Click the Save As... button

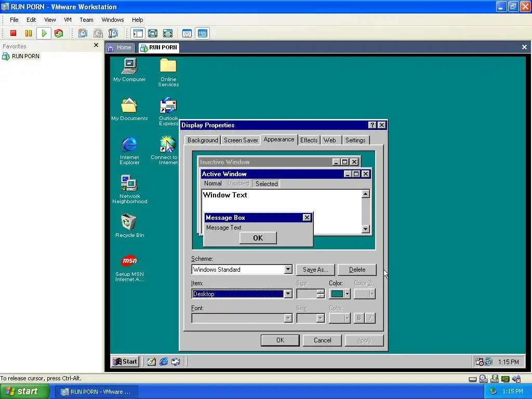pos(315,270)
